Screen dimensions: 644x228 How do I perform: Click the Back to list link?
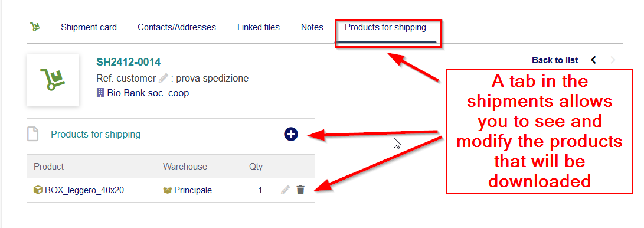555,60
